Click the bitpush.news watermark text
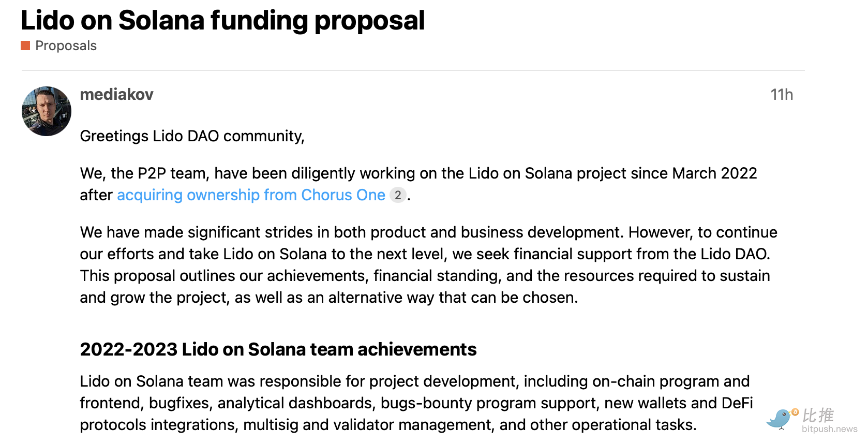868x443 pixels. coord(829,429)
